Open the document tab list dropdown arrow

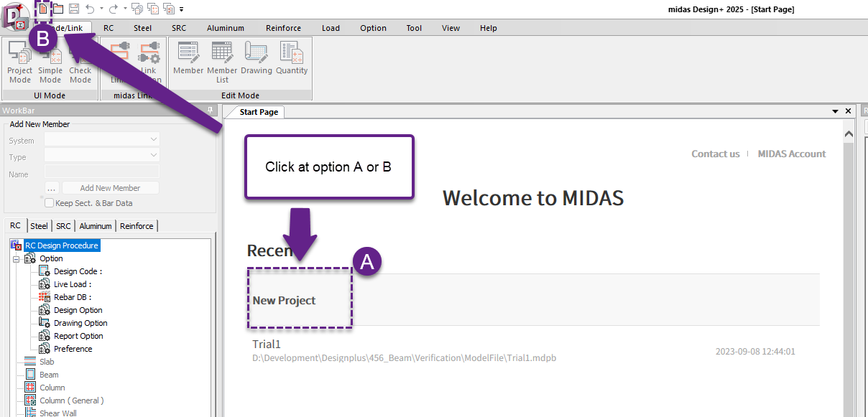[x=835, y=112]
